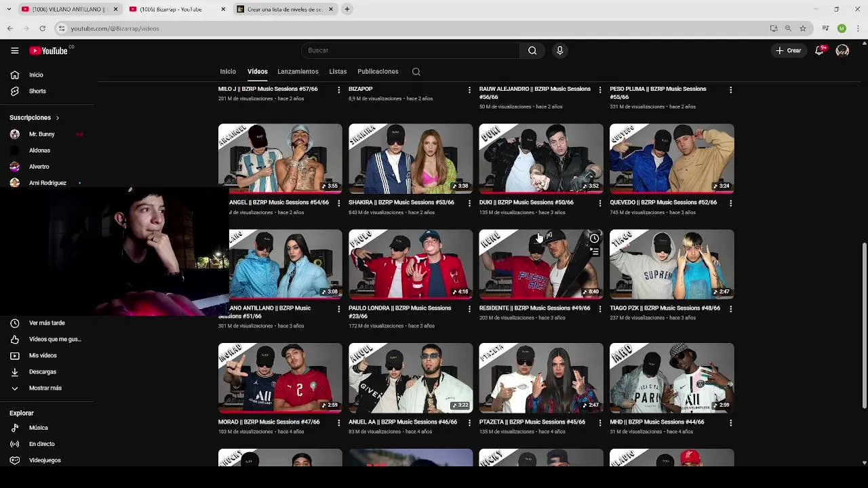Start voice search with microphone icon
The image size is (868, 488).
coord(559,50)
